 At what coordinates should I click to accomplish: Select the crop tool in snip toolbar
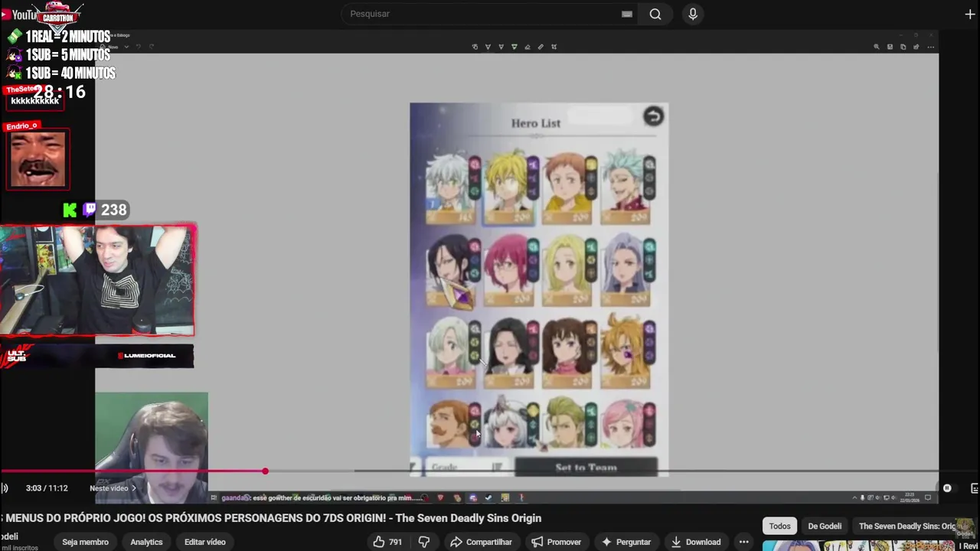tap(554, 47)
